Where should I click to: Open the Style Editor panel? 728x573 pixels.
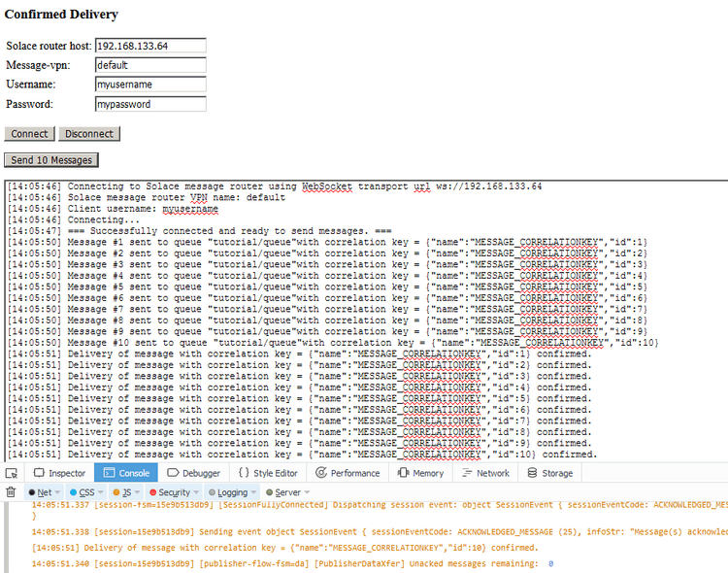268,473
